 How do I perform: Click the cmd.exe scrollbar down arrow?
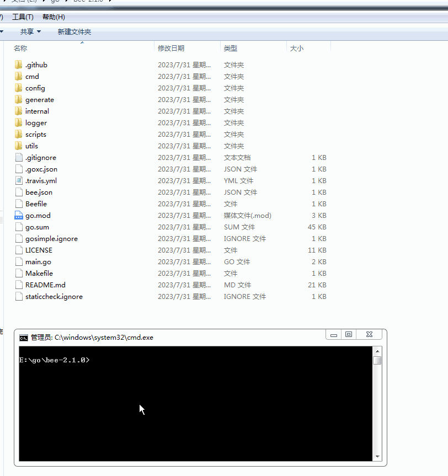(377, 456)
